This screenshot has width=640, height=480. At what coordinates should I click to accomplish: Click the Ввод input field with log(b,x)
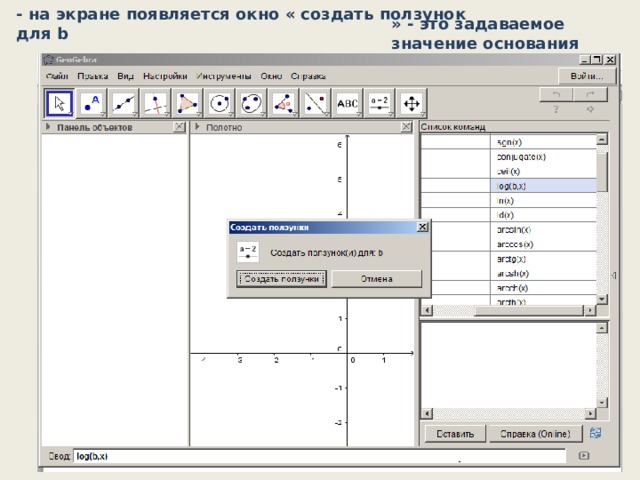320,456
